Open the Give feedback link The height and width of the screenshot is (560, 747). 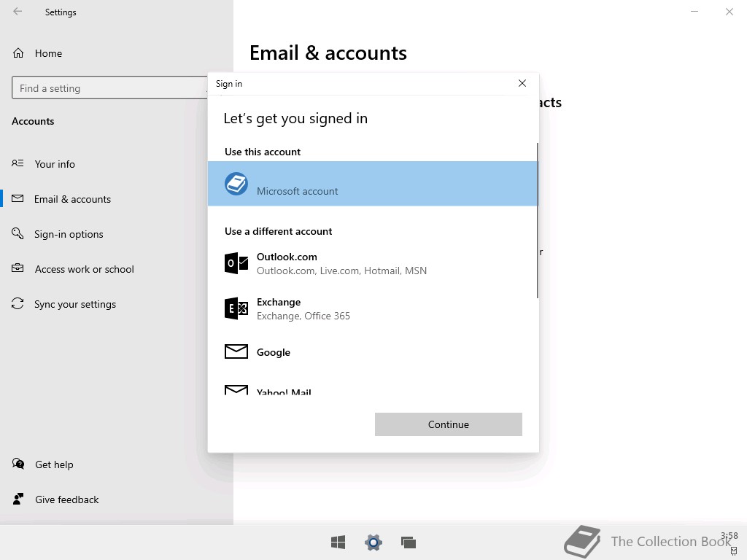[66, 499]
